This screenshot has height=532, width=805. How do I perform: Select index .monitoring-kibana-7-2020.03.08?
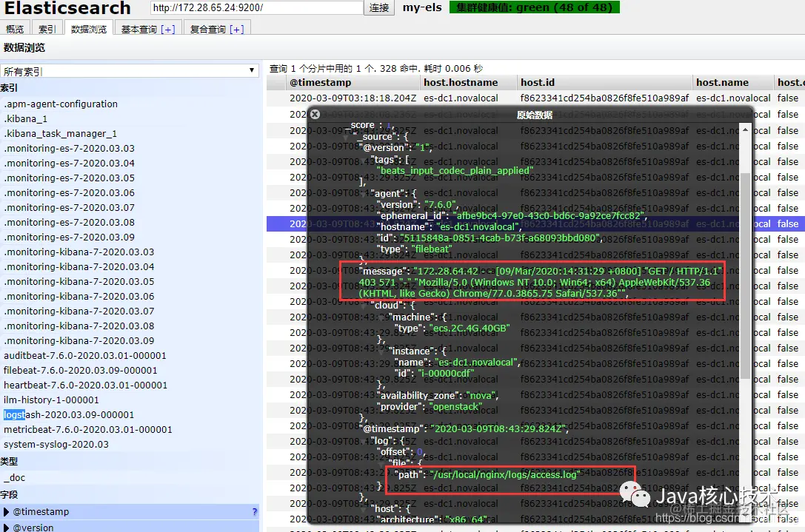click(x=79, y=326)
